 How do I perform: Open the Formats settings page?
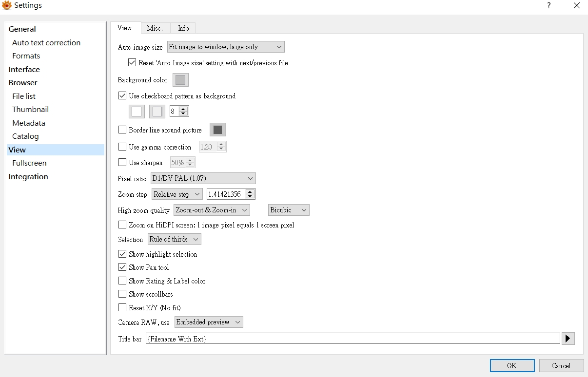(x=26, y=56)
